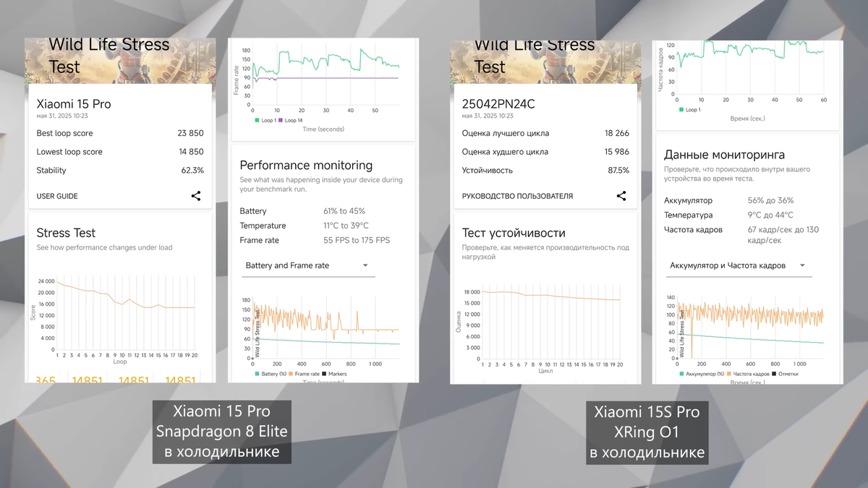Click the Оценка худшего цикла value 15 986
Image resolution: width=868 pixels, height=488 pixels.
coord(616,152)
